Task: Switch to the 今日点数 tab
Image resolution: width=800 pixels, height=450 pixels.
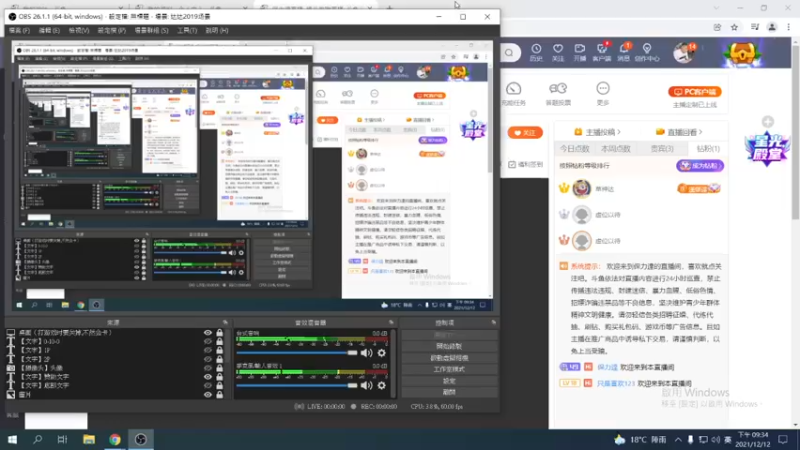Action: 574,148
